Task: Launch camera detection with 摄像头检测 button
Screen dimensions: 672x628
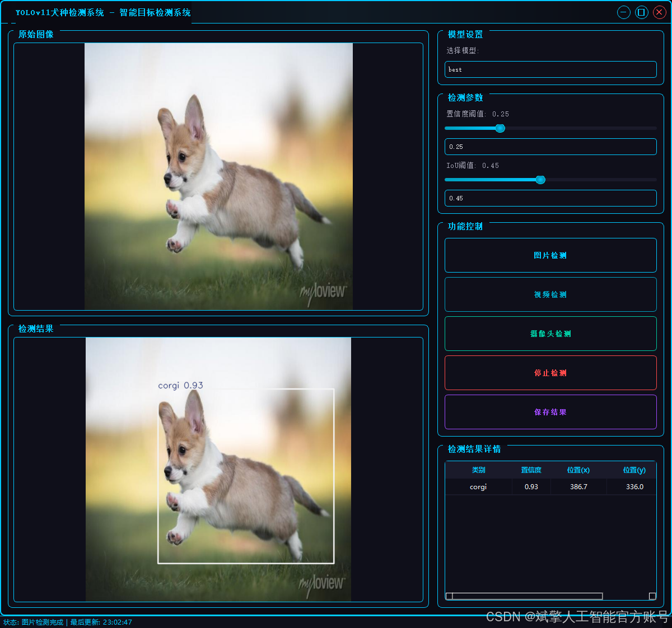Action: pyautogui.click(x=550, y=334)
